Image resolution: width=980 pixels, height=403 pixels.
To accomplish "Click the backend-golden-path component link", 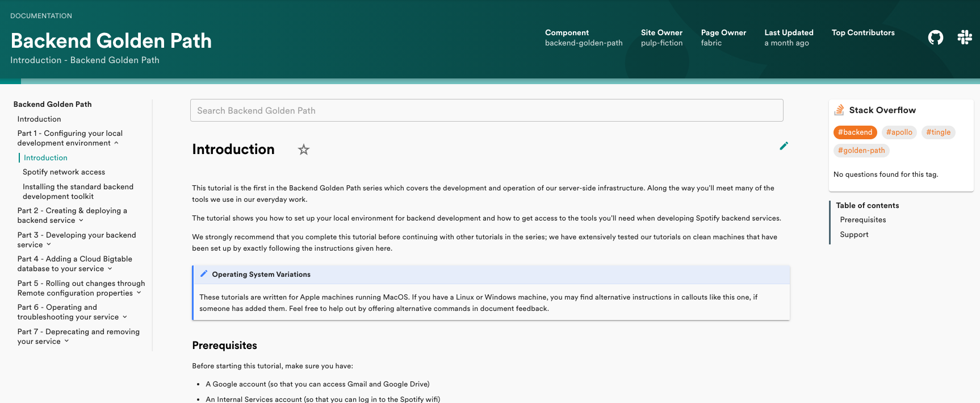I will pyautogui.click(x=584, y=43).
